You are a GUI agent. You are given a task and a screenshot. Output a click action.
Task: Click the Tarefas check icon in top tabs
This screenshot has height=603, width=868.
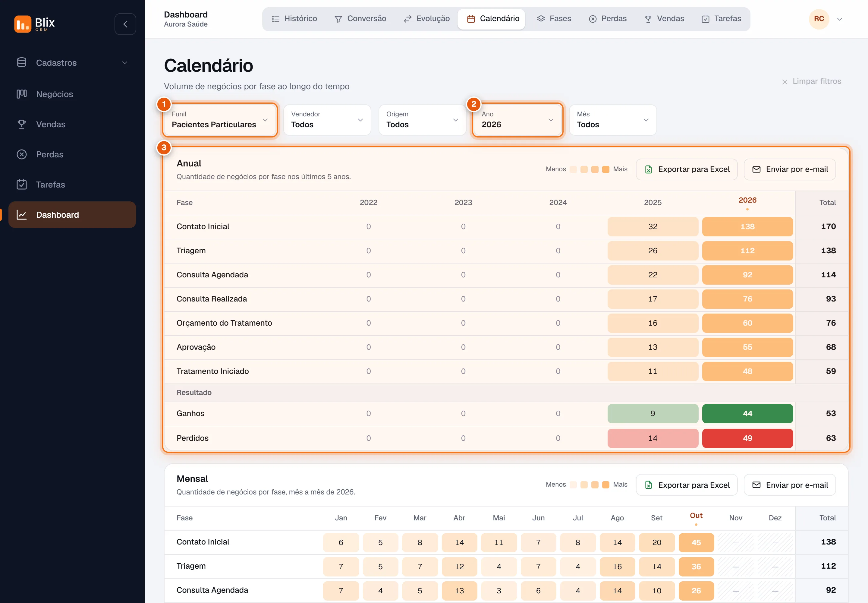pos(706,19)
